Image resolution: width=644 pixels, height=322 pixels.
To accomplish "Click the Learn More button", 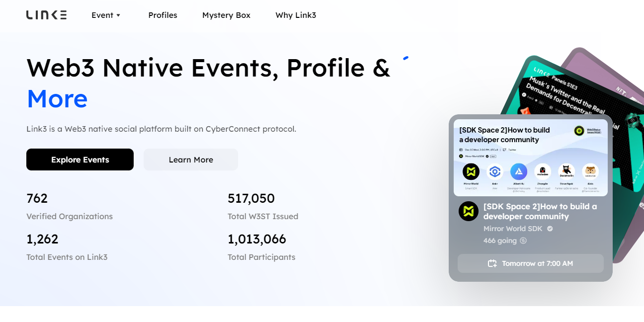I will click(x=191, y=160).
